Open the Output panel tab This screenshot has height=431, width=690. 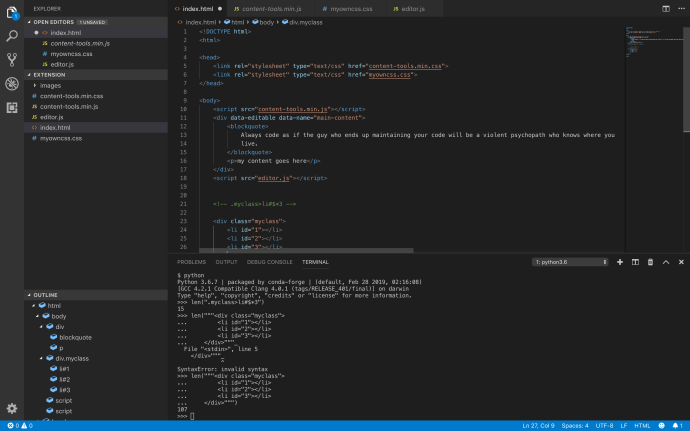pyautogui.click(x=226, y=262)
